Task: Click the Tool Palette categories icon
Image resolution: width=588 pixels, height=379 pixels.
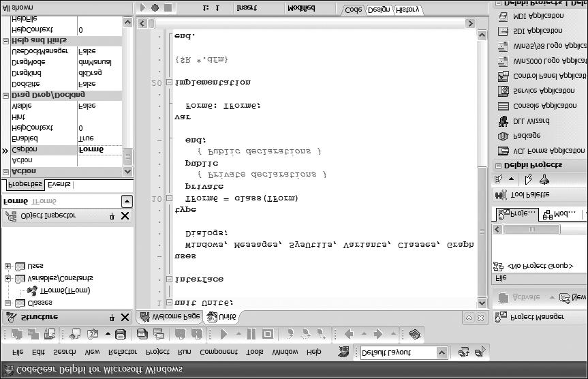Action: coord(499,179)
